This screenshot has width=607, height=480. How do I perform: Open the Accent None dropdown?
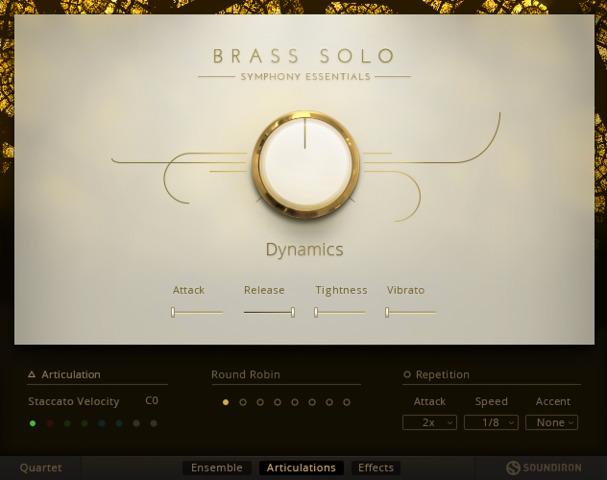(552, 422)
